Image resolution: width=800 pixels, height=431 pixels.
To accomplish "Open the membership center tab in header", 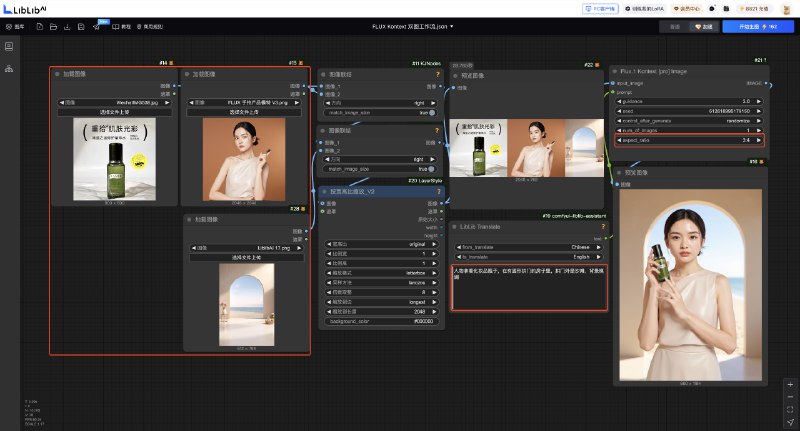I will (x=686, y=9).
